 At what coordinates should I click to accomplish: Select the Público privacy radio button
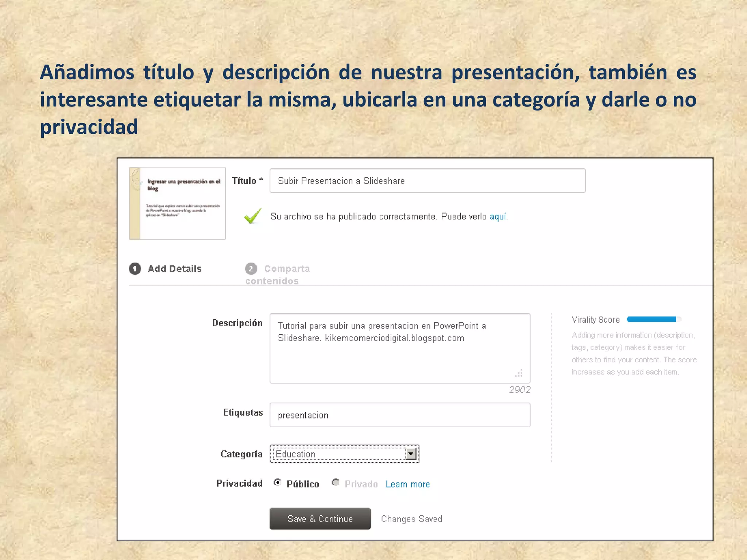[x=278, y=482]
